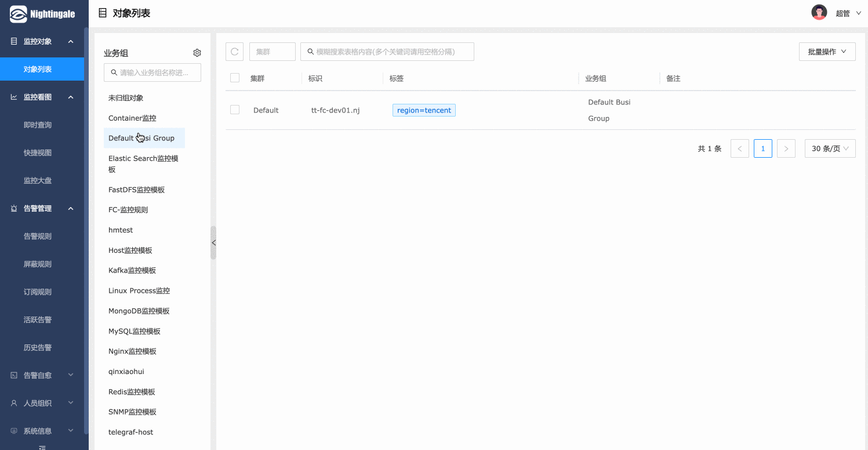
Task: Click the 对象列表 page title icon
Action: [x=103, y=13]
